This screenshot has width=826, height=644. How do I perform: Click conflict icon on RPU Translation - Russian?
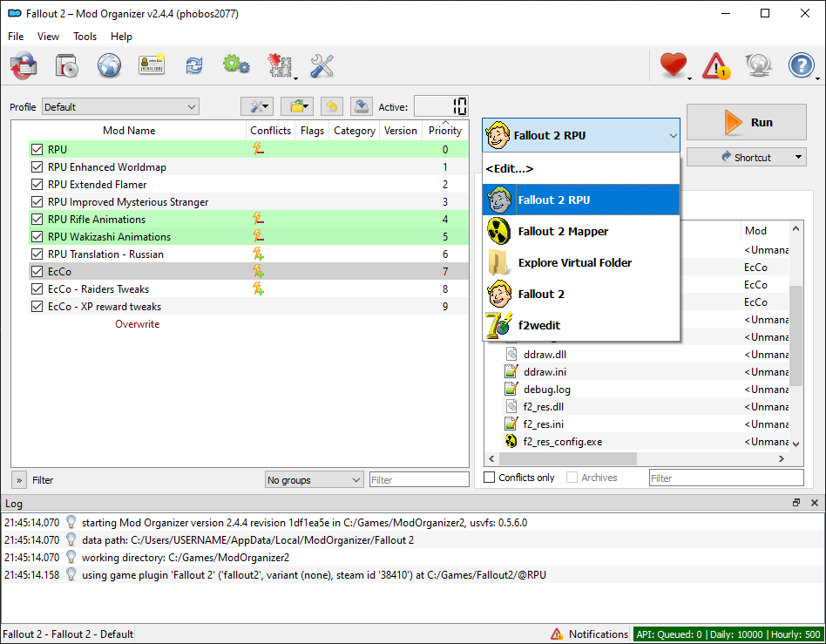click(258, 254)
